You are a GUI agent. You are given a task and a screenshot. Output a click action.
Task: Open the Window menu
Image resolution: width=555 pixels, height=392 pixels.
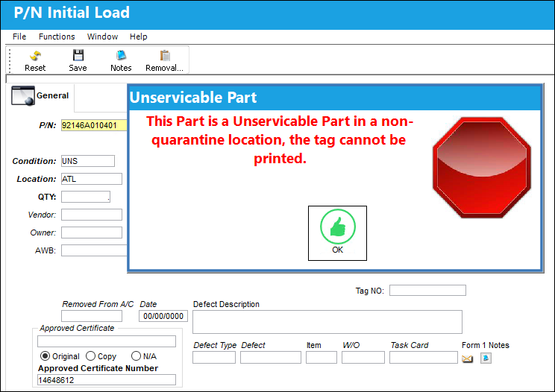102,37
